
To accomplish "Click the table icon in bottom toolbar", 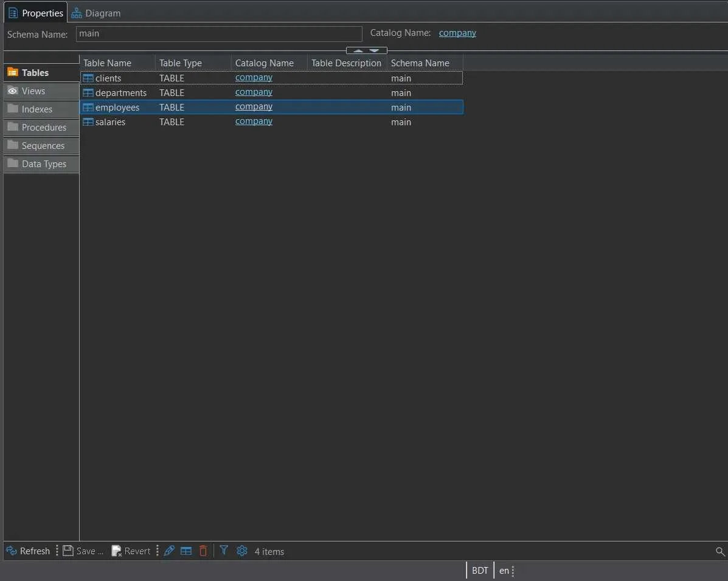I will tap(186, 551).
